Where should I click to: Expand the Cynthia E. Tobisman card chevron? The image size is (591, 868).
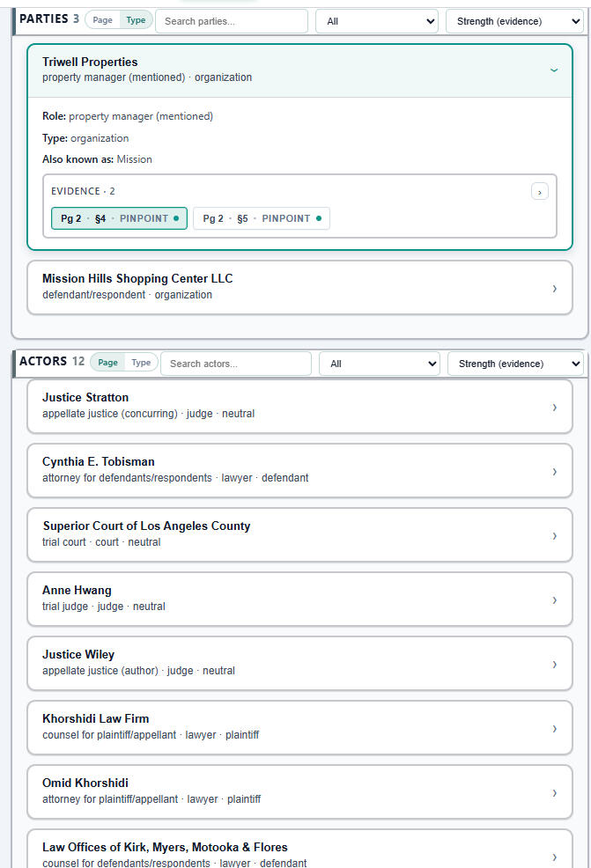pos(553,471)
